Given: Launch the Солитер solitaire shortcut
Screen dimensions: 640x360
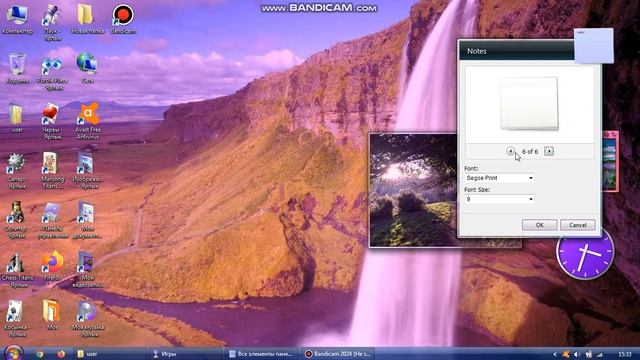Looking at the screenshot, I should pyautogui.click(x=17, y=220).
